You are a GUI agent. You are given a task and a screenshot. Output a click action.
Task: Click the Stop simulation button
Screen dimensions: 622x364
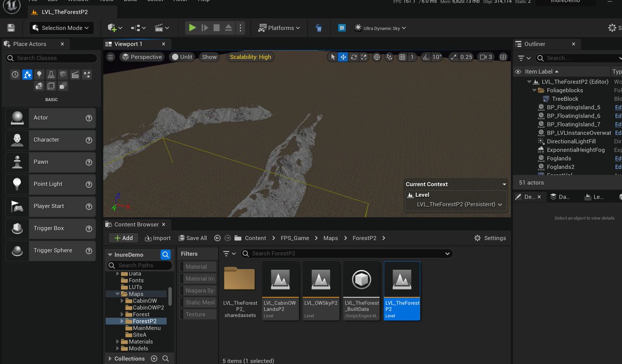click(217, 28)
